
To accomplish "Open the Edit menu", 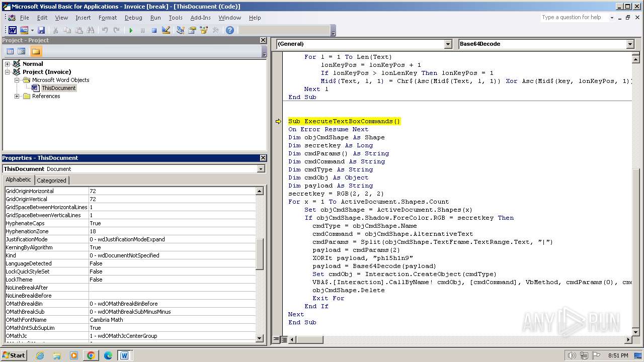I will click(x=42, y=18).
